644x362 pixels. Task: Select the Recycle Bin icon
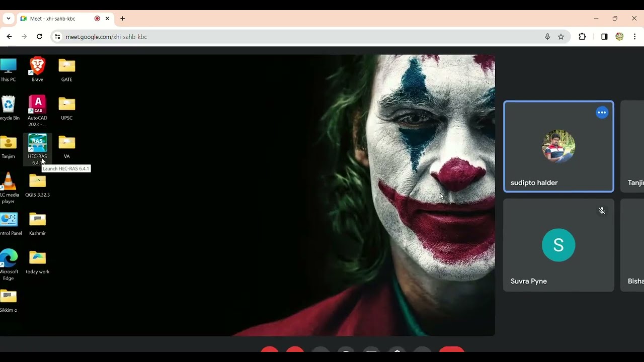pos(9,108)
